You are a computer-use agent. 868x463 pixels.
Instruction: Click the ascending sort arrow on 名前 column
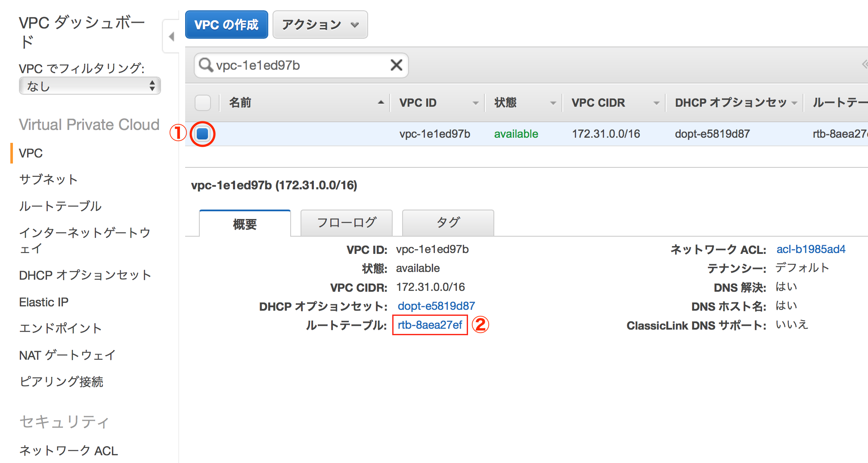pos(381,102)
